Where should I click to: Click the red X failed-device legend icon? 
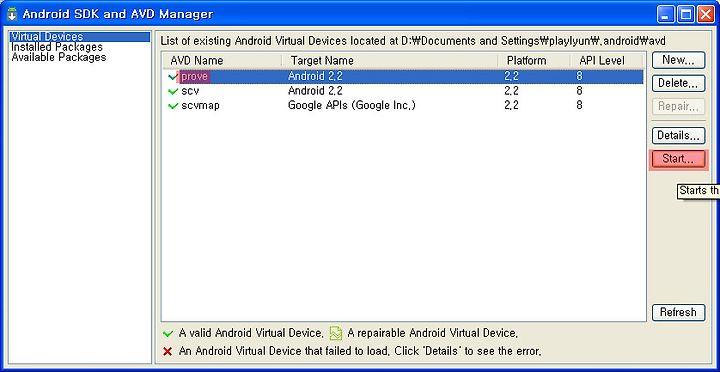coord(168,351)
